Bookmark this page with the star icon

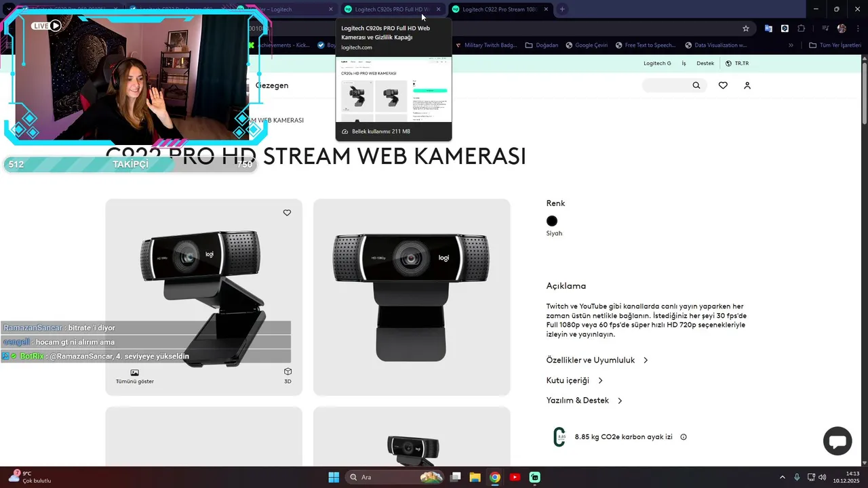coord(746,28)
